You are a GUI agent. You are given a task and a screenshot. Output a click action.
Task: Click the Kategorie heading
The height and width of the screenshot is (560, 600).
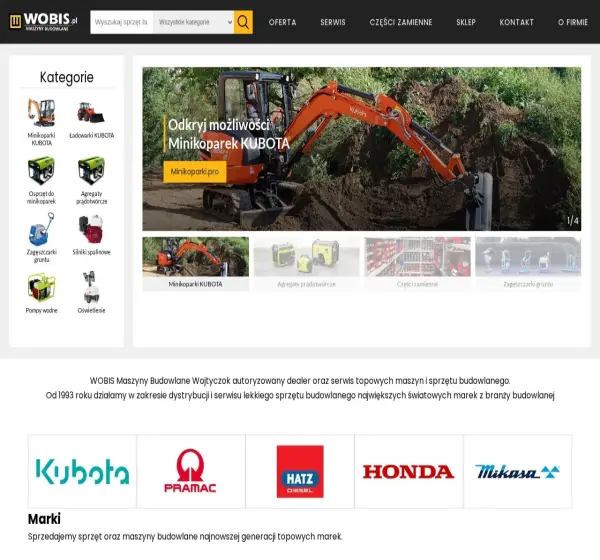[x=67, y=77]
